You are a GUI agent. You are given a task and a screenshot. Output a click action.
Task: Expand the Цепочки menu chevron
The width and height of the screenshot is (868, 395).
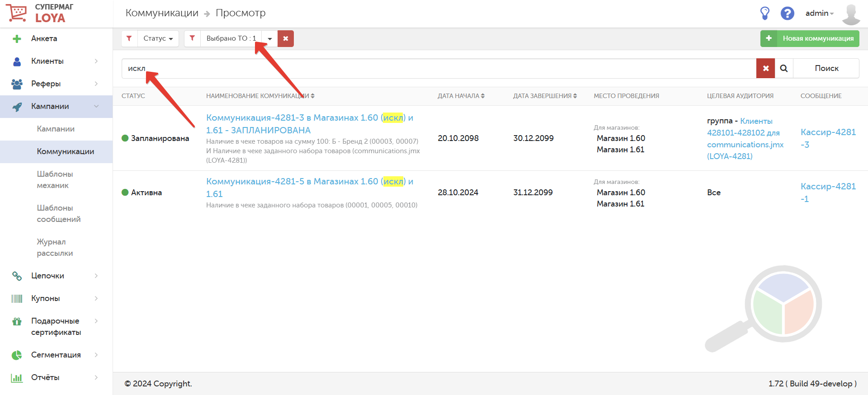pyautogui.click(x=96, y=276)
